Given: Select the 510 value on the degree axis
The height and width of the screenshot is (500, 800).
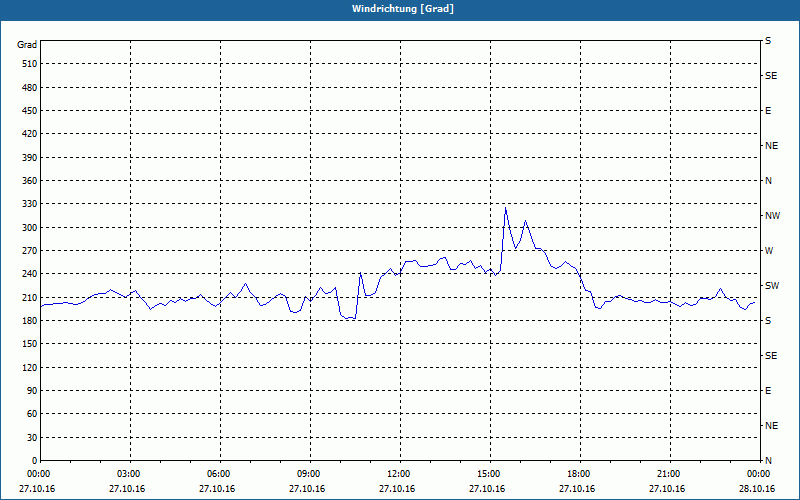Looking at the screenshot, I should pyautogui.click(x=30, y=64).
